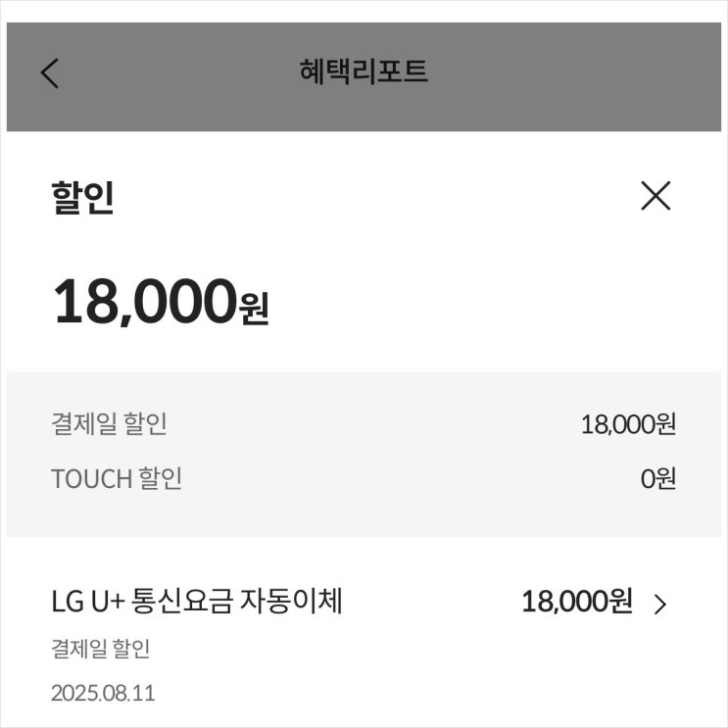This screenshot has width=728, height=728.
Task: Tap the 원 unit after large total
Action: pos(254,309)
